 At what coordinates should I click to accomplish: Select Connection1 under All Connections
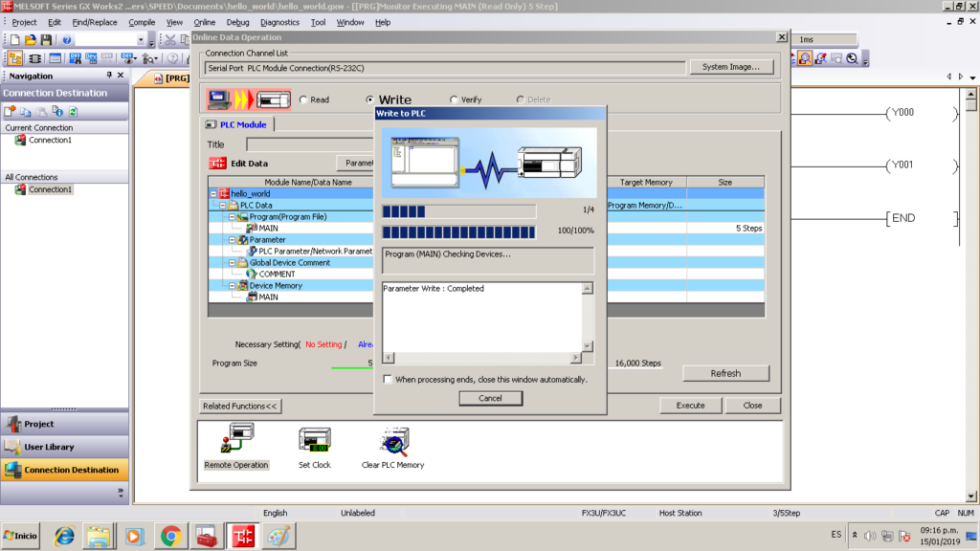pyautogui.click(x=50, y=189)
